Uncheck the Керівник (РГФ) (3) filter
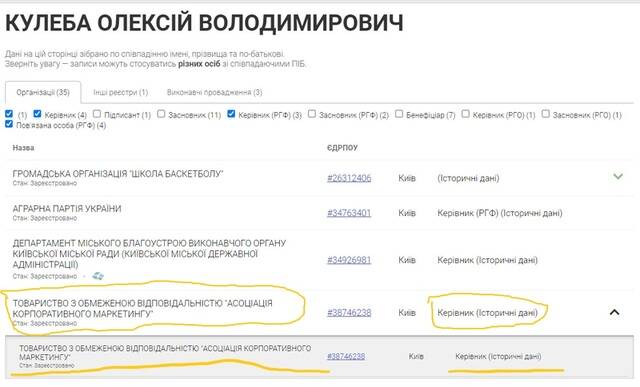The image size is (640, 387). [x=231, y=114]
